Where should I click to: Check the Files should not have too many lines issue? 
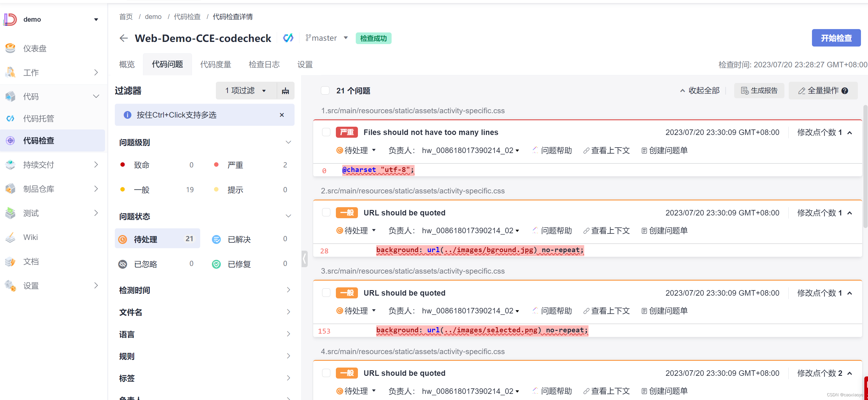326,132
